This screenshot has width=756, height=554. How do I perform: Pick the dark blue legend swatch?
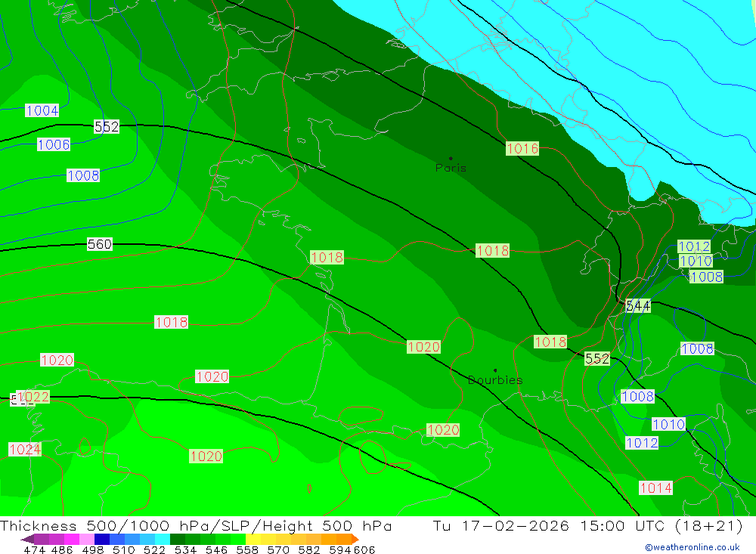pos(102,539)
